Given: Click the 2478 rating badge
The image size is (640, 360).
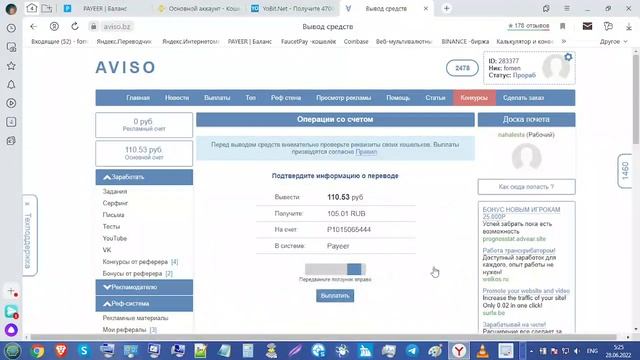Looking at the screenshot, I should pos(462,68).
